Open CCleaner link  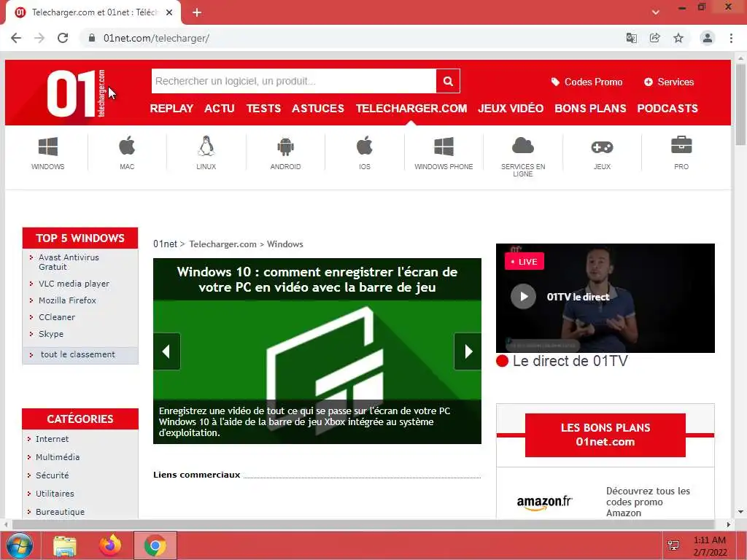click(x=57, y=317)
